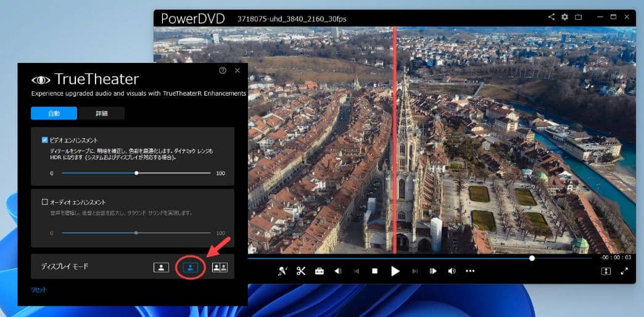Viewport: 644px width, 317px height.
Task: Enter fullscreen mode in PowerDVD
Action: pyautogui.click(x=624, y=271)
